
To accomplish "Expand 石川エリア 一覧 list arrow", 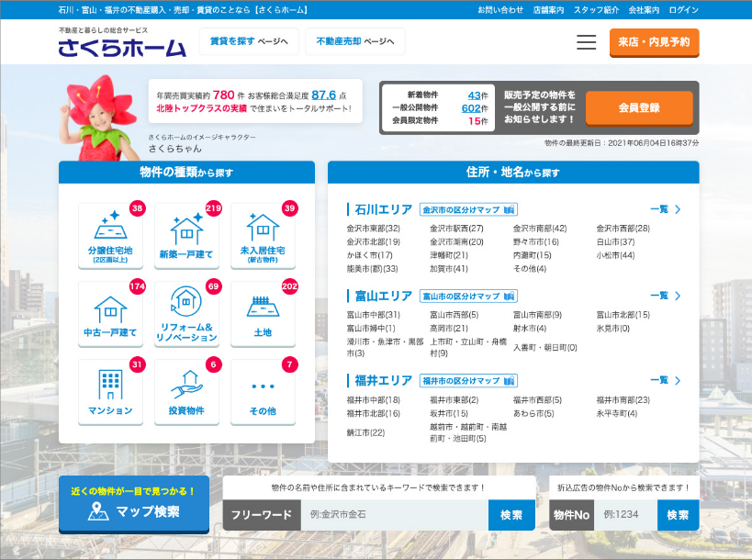I will [x=666, y=209].
